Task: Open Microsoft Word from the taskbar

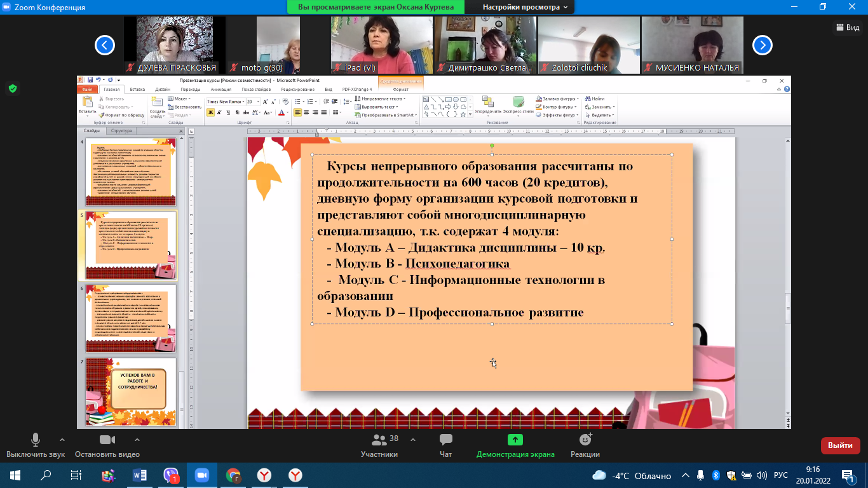Action: [140, 475]
